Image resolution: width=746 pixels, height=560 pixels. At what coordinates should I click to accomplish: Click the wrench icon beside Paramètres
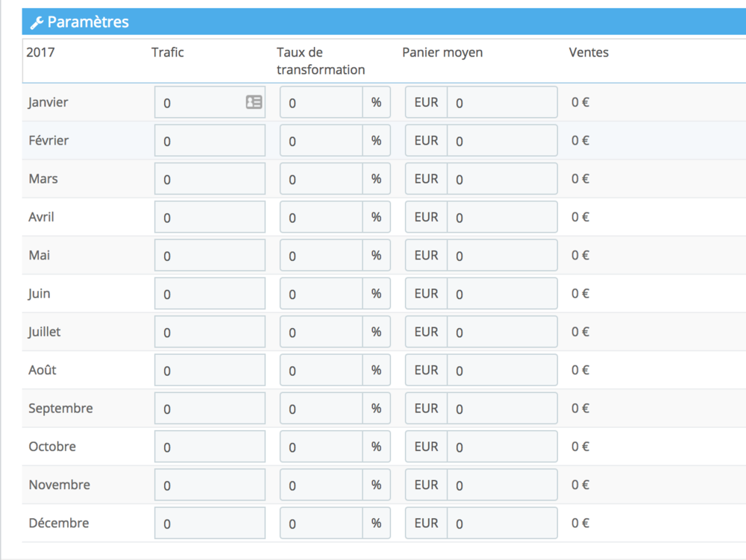pyautogui.click(x=37, y=22)
